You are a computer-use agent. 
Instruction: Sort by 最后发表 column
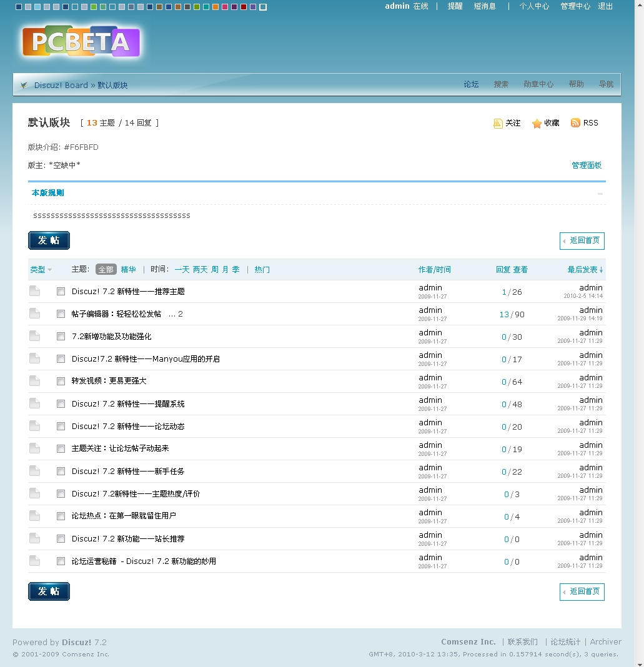[x=585, y=270]
